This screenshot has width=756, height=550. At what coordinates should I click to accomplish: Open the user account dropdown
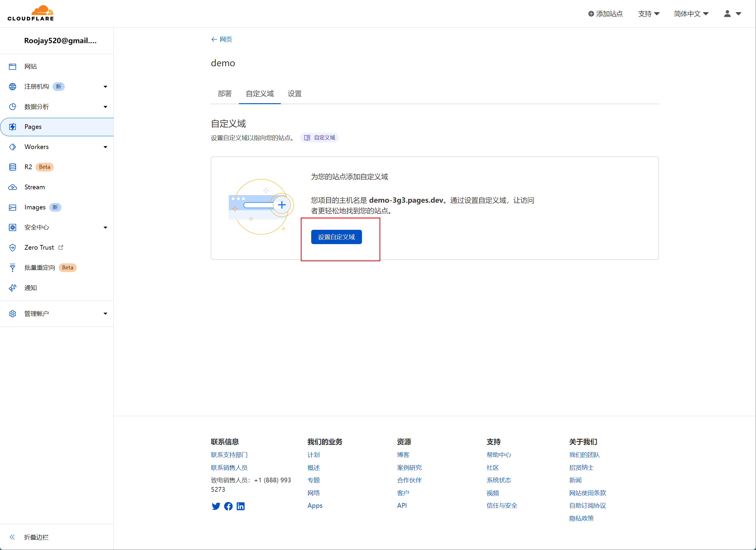click(732, 14)
